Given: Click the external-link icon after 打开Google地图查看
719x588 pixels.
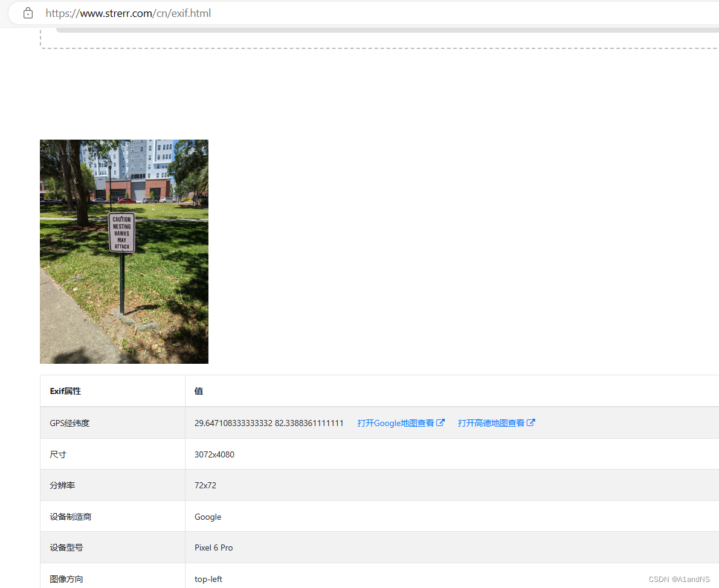Looking at the screenshot, I should click(x=441, y=422).
